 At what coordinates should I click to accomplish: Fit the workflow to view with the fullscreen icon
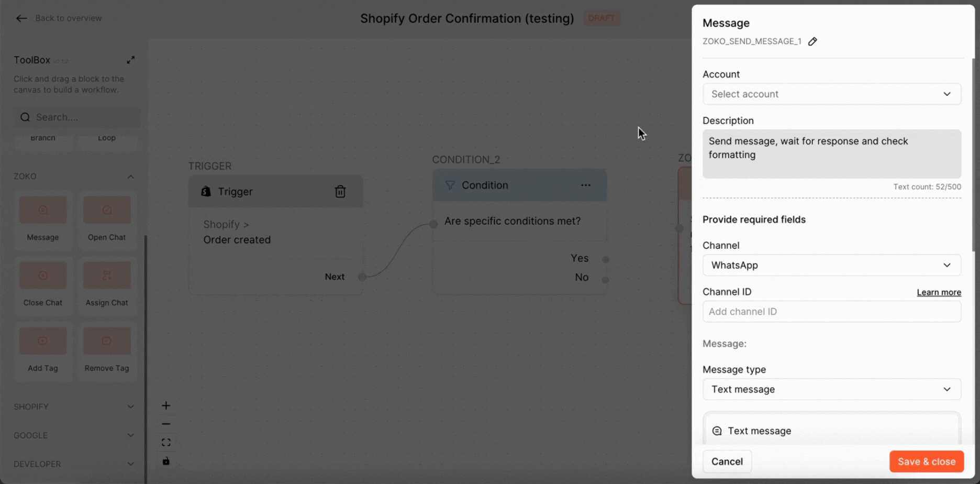166,443
